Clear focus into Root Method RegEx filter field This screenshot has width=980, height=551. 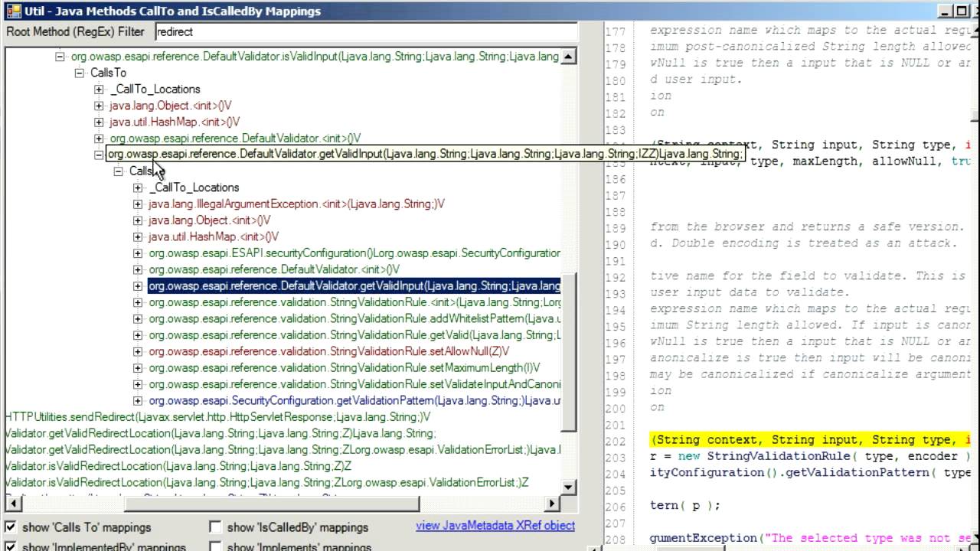pos(366,31)
